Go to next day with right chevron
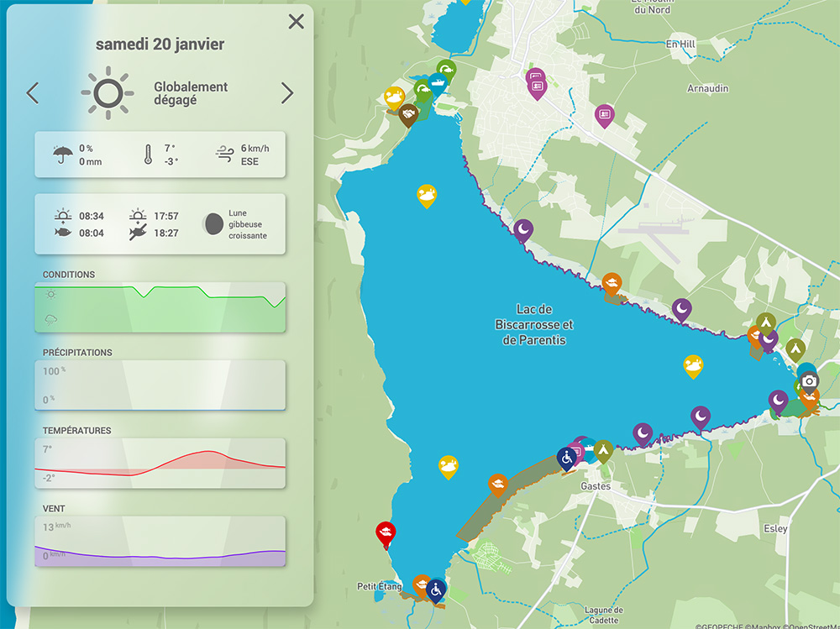This screenshot has height=629, width=840. coord(287,93)
